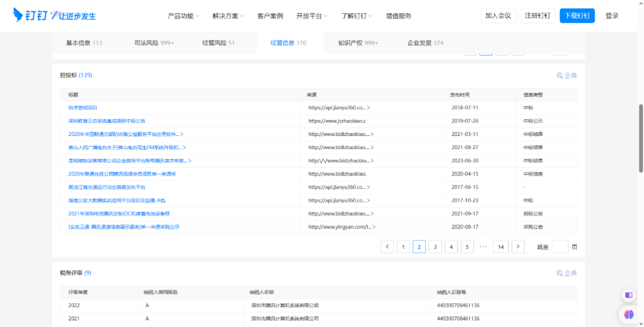Expand source URL for 2017-10-23 row

369,200
